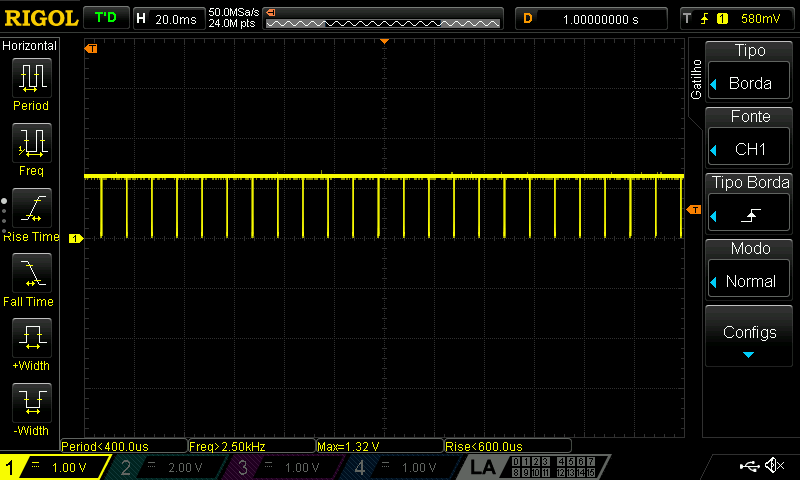
Task: Click the Period<400.0us measurement result
Action: pyautogui.click(x=123, y=446)
